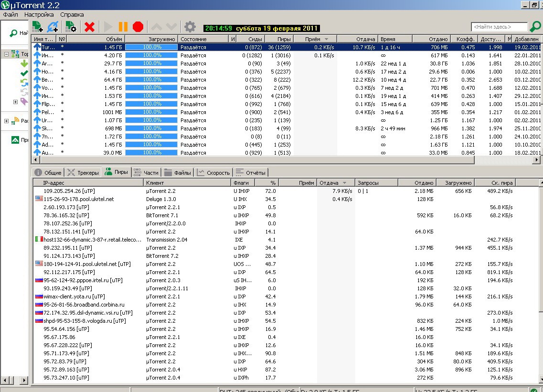Select torrent row sized 39.0 МБ

click(286, 152)
